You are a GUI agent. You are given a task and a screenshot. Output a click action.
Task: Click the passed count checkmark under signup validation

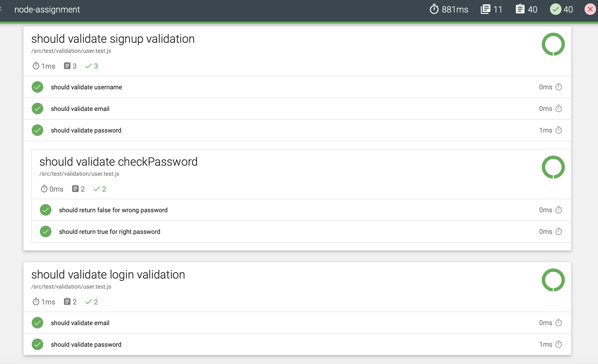[89, 66]
